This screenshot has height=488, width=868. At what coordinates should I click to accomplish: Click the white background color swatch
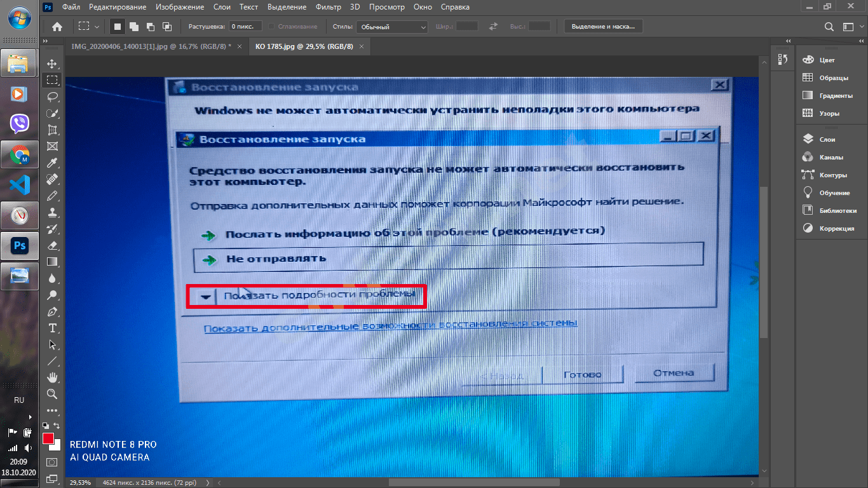tap(57, 446)
